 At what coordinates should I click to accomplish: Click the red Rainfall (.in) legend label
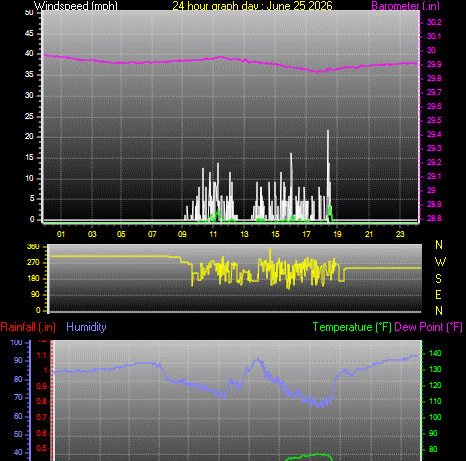coord(28,327)
